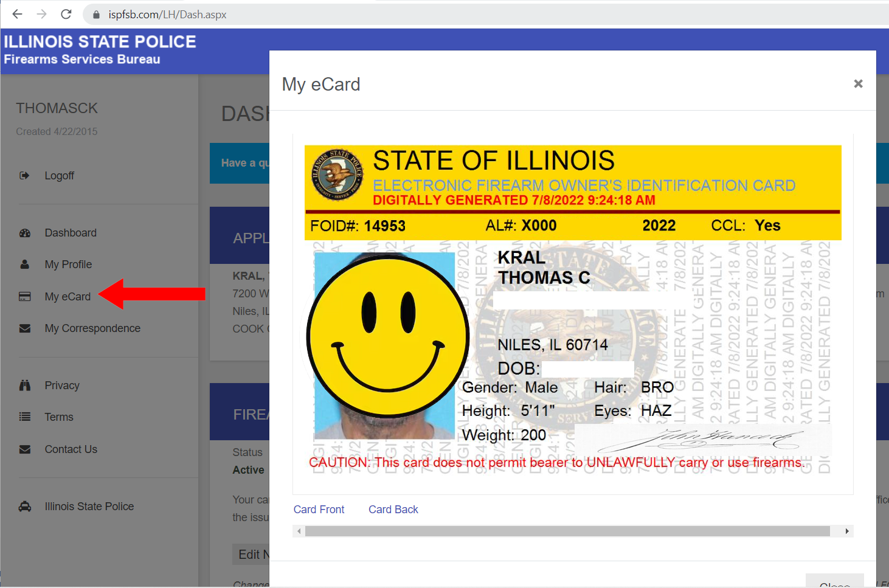Open the Terms page link
The image size is (889, 588).
(59, 417)
